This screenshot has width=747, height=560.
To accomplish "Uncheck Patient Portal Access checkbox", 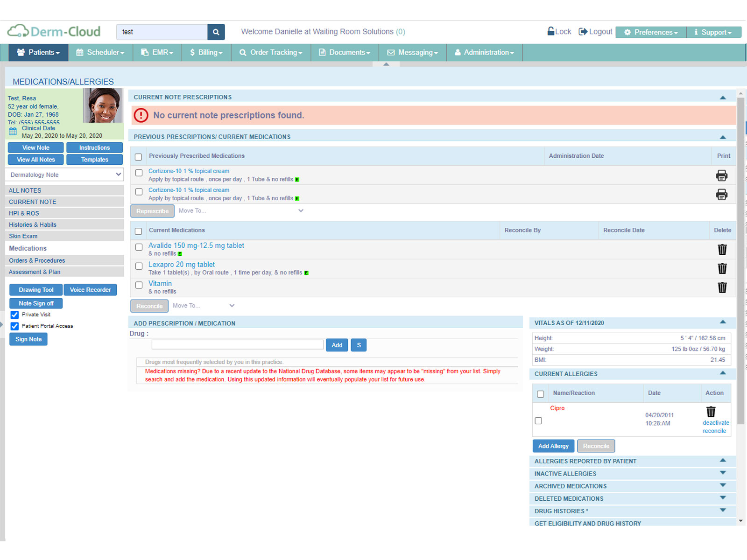I will tap(14, 326).
